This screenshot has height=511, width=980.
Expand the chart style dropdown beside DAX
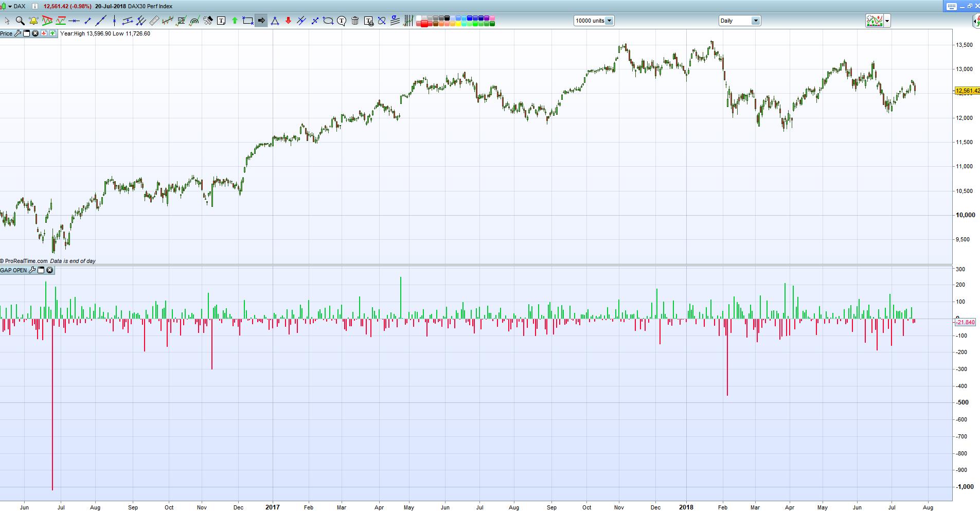pyautogui.click(x=10, y=6)
